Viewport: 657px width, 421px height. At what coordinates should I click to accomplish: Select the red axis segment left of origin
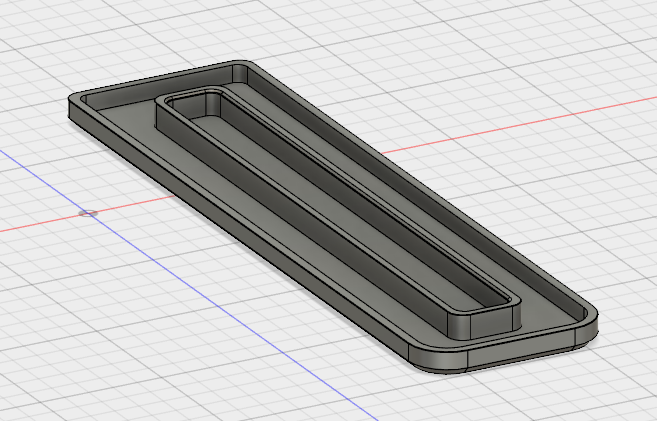(x=40, y=224)
